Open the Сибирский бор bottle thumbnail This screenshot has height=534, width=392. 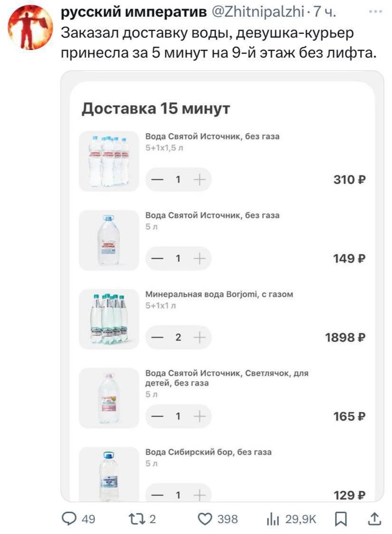pyautogui.click(x=109, y=475)
